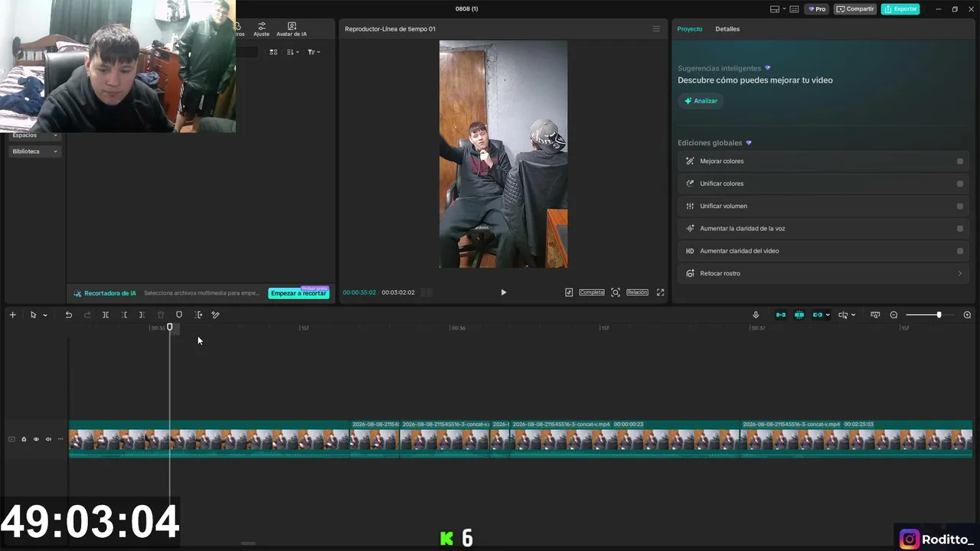Delete left of playhead trim icon
This screenshot has height=551, width=980.
pos(124,315)
